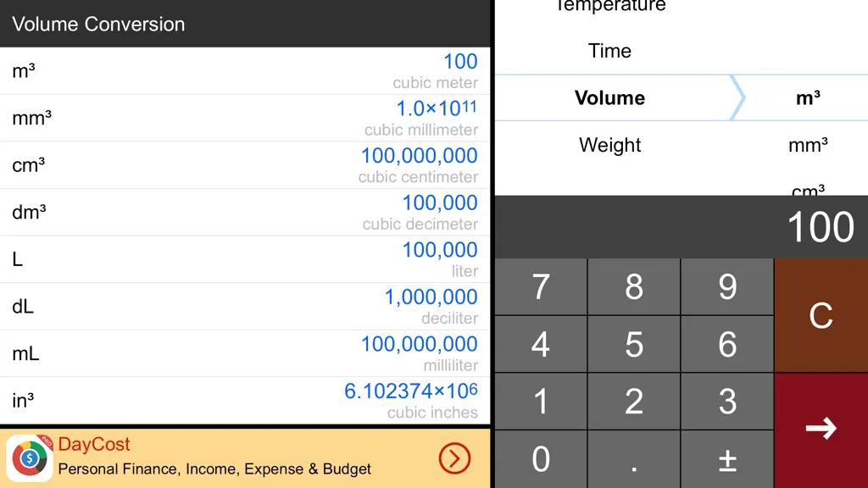This screenshot has height=488, width=868.
Task: Select the liter conversion row
Action: point(245,259)
